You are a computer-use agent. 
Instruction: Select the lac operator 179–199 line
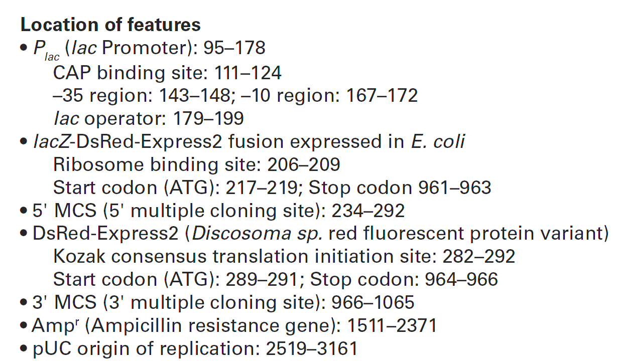coord(148,119)
